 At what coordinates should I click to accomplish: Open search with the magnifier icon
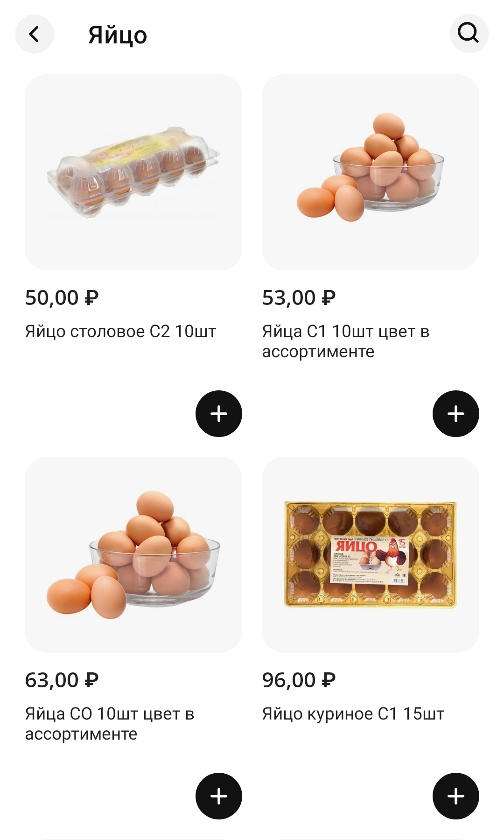click(x=469, y=33)
